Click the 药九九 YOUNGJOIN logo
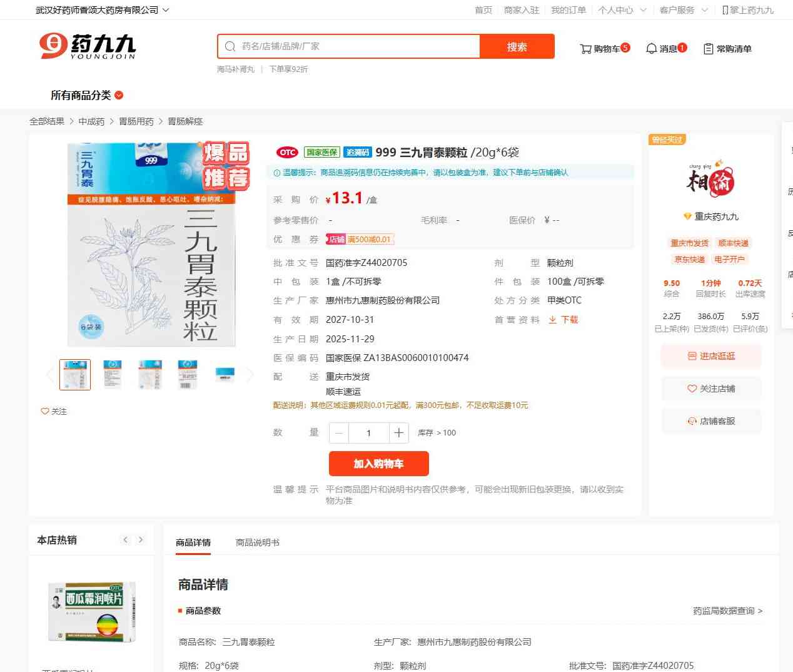This screenshot has height=672, width=793. point(88,46)
